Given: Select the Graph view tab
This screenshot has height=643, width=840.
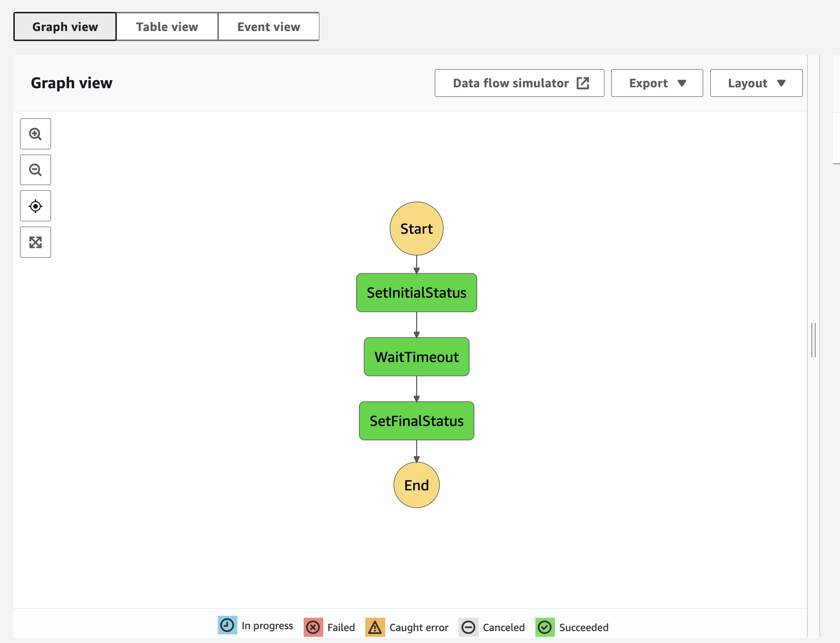Looking at the screenshot, I should [64, 26].
